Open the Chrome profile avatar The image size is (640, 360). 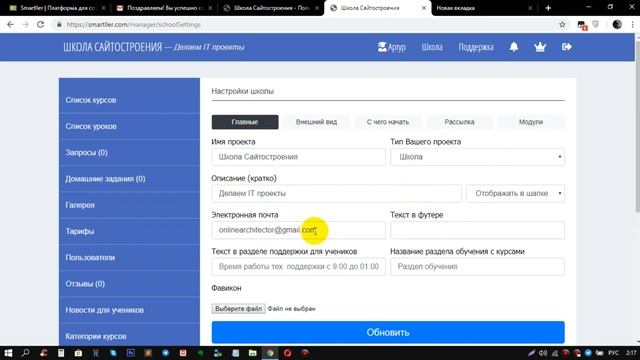click(617, 24)
